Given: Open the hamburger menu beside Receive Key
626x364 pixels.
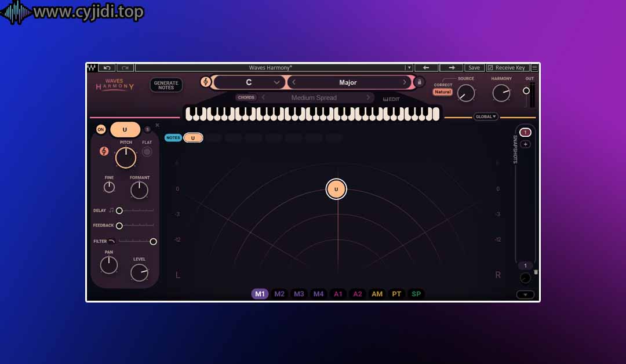Looking at the screenshot, I should (534, 67).
